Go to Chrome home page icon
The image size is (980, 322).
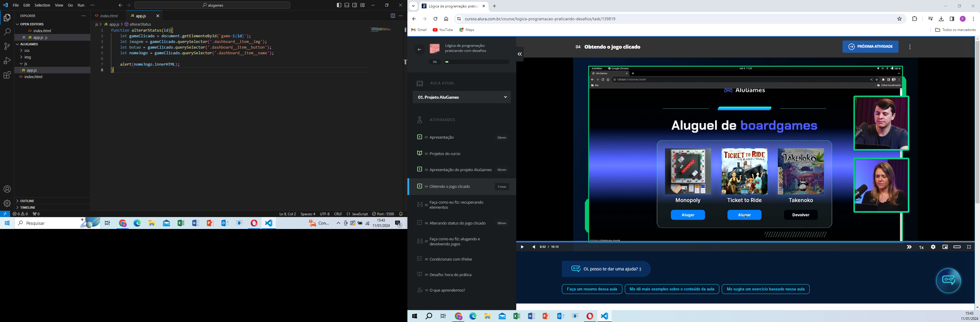[x=446, y=19]
